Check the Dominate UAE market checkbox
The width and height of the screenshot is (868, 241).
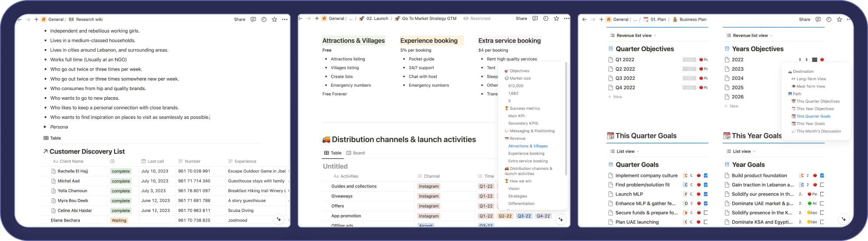822,203
